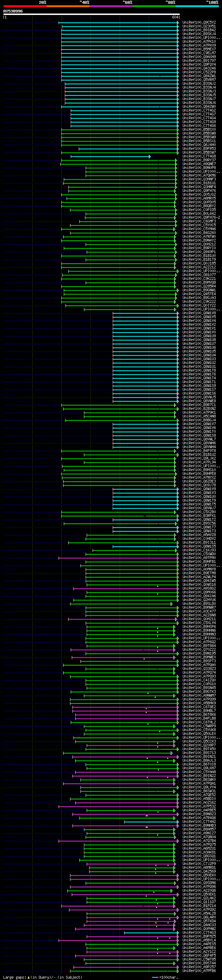Select hit label UniRef100_B9IB42
This screenshot has width=222, height=980.
click(199, 30)
